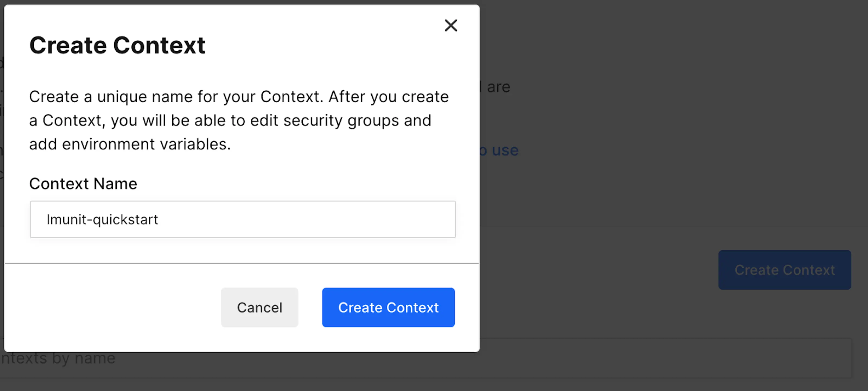Click 'security groups' in the description
The height and width of the screenshot is (391, 868).
click(341, 121)
